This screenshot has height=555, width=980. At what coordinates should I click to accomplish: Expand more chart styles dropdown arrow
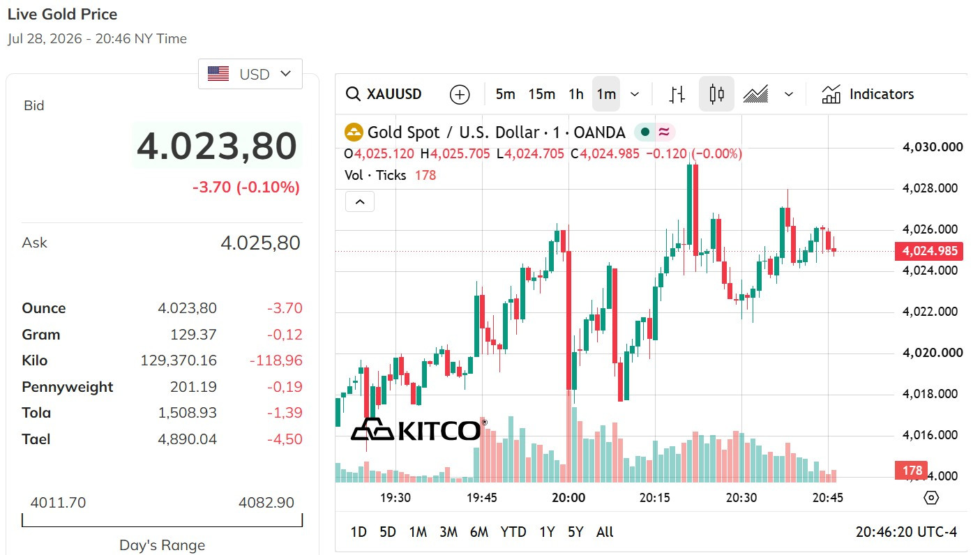[789, 94]
